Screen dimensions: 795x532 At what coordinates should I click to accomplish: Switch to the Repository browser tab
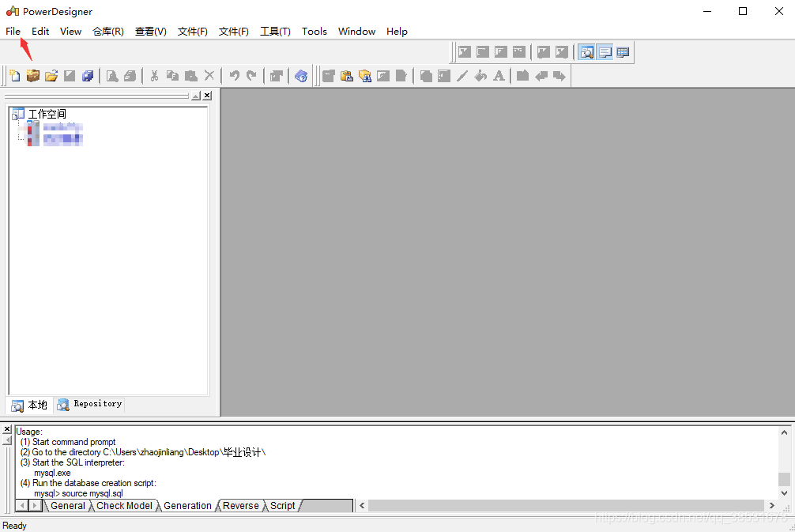tap(89, 404)
